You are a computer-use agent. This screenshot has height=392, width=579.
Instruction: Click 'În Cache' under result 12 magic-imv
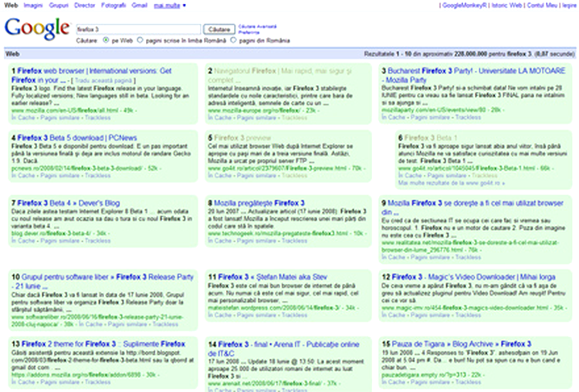coord(393,316)
